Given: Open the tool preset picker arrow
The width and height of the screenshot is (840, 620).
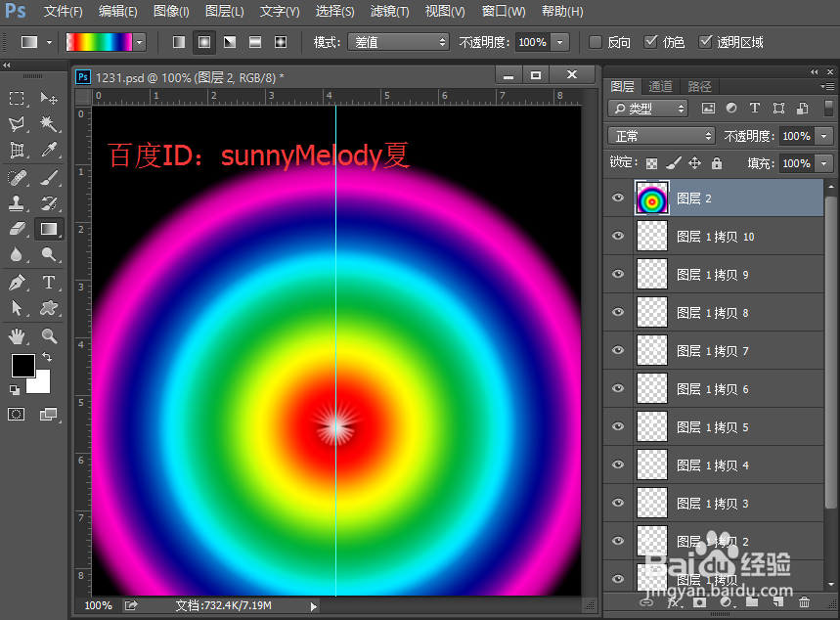Looking at the screenshot, I should [49, 42].
